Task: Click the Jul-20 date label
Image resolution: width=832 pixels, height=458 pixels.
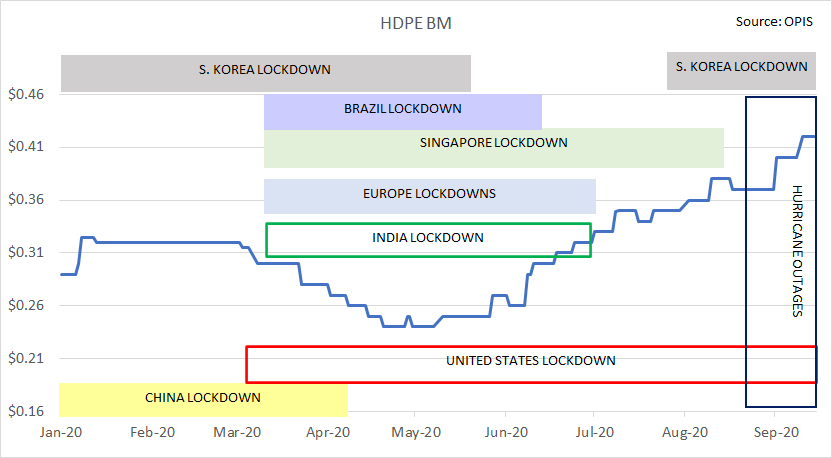Action: [x=594, y=433]
